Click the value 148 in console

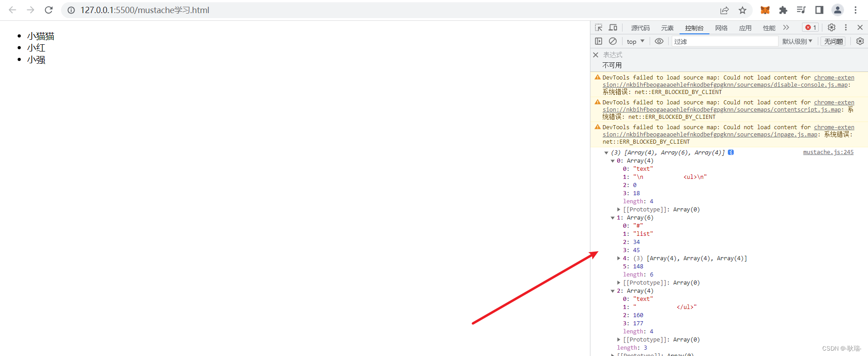[638, 267]
